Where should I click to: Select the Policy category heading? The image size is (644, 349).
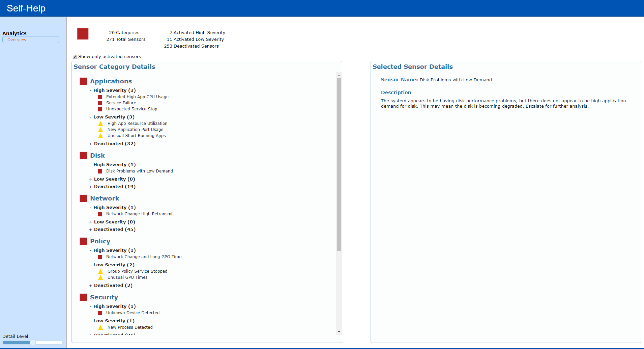[100, 241]
